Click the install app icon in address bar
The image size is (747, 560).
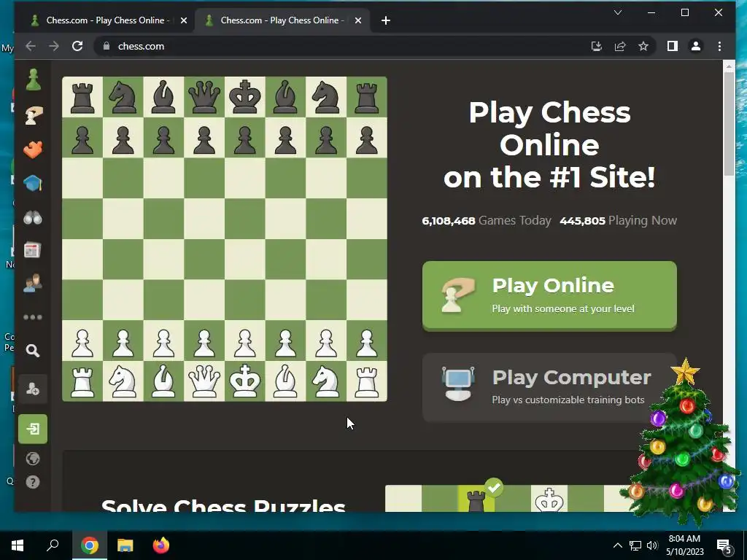coord(597,46)
